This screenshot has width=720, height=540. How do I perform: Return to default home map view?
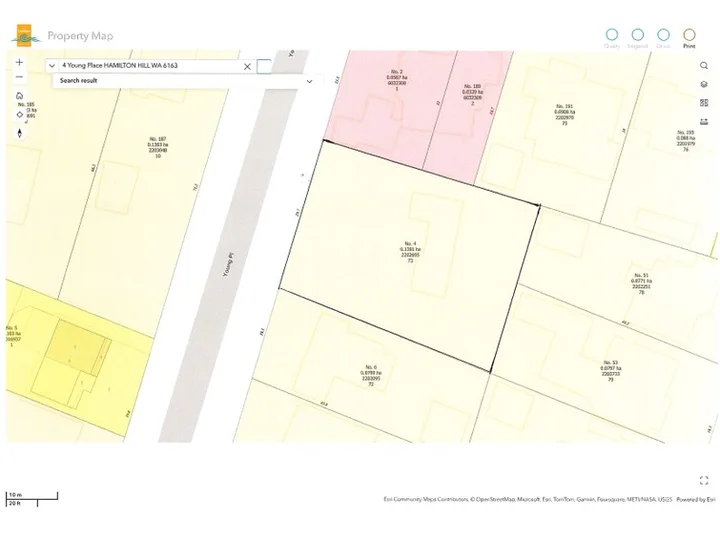[x=19, y=97]
